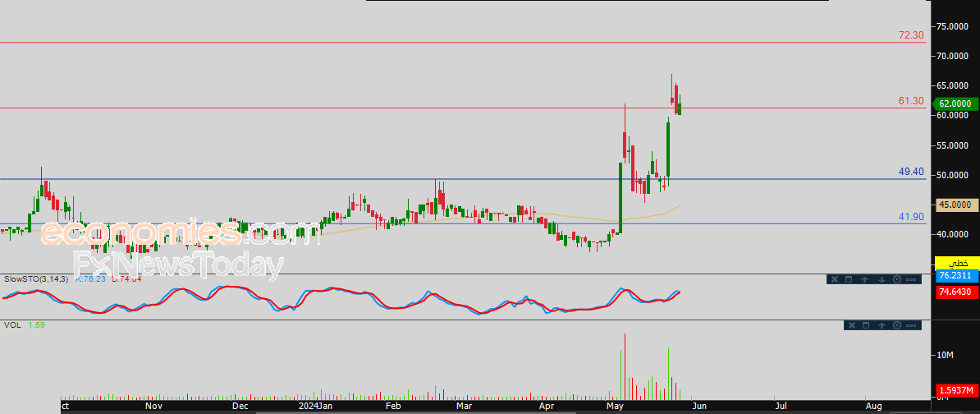Viewport: 980px width, 414px height.
Task: Select the SlowSTO(3,14,3) indicator label
Action: coord(34,279)
